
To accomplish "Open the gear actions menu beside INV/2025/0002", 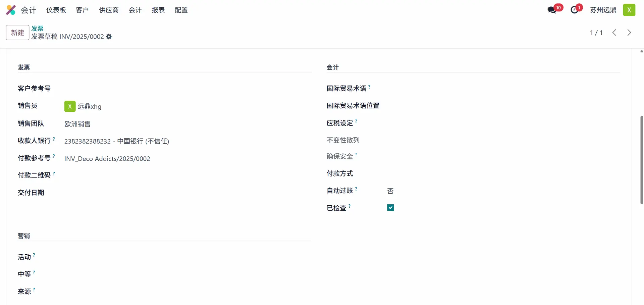I will coord(109,37).
